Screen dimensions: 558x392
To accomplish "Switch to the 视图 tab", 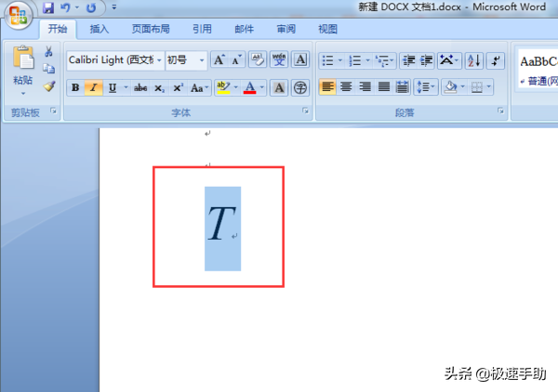I will pyautogui.click(x=327, y=29).
